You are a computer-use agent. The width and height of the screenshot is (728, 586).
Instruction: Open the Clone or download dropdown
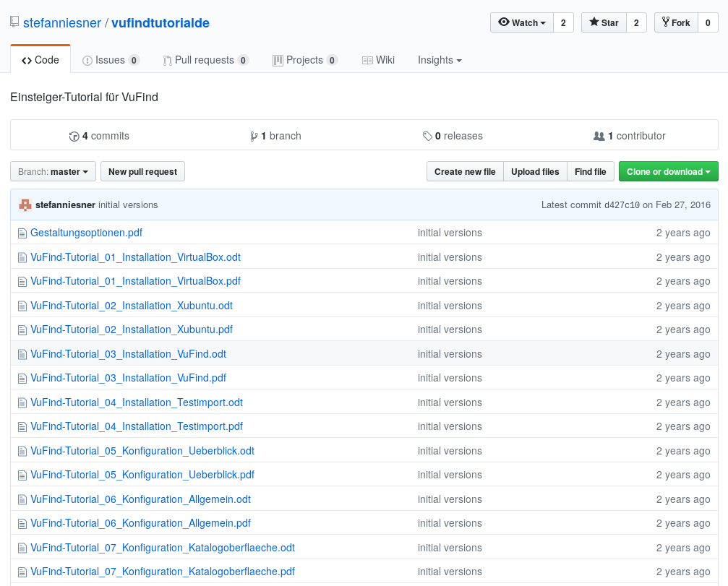(668, 171)
